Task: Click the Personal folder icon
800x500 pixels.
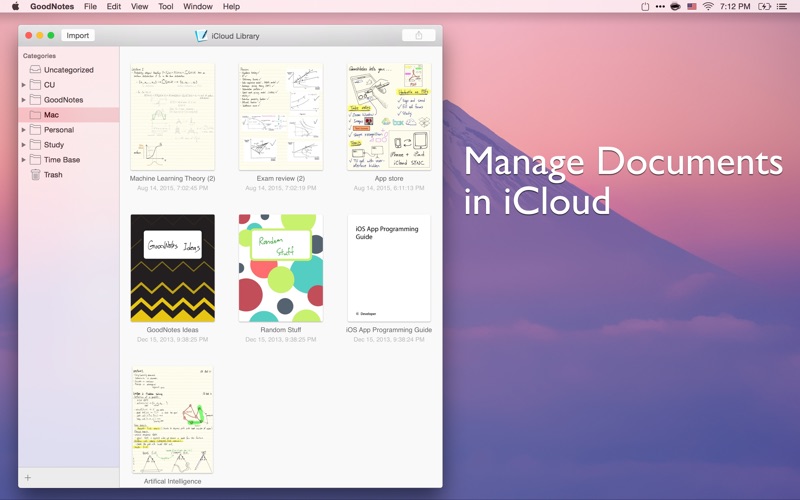Action: click(35, 130)
